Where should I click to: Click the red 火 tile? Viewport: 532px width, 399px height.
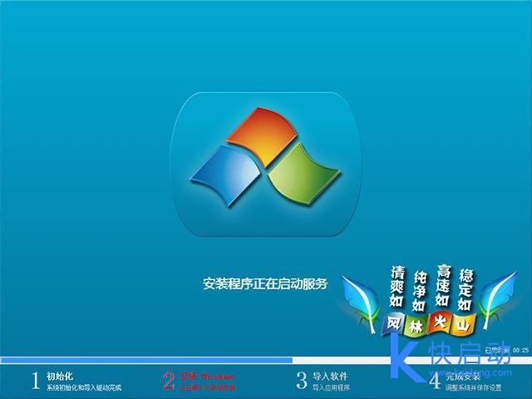click(440, 323)
